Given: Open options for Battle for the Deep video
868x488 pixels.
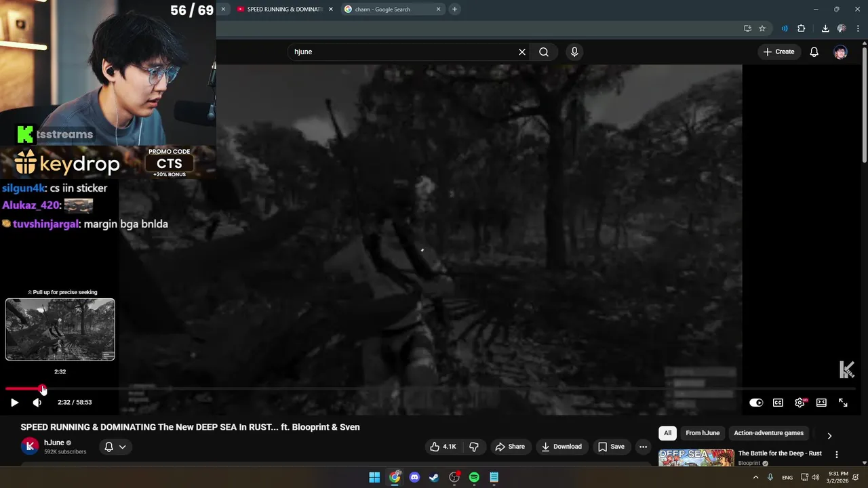Looking at the screenshot, I should pos(837,455).
